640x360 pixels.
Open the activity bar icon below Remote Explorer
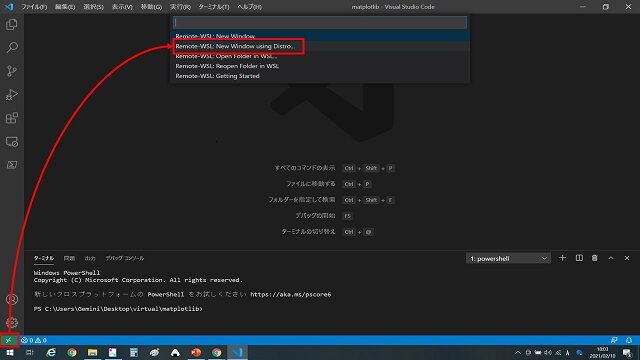12,165
